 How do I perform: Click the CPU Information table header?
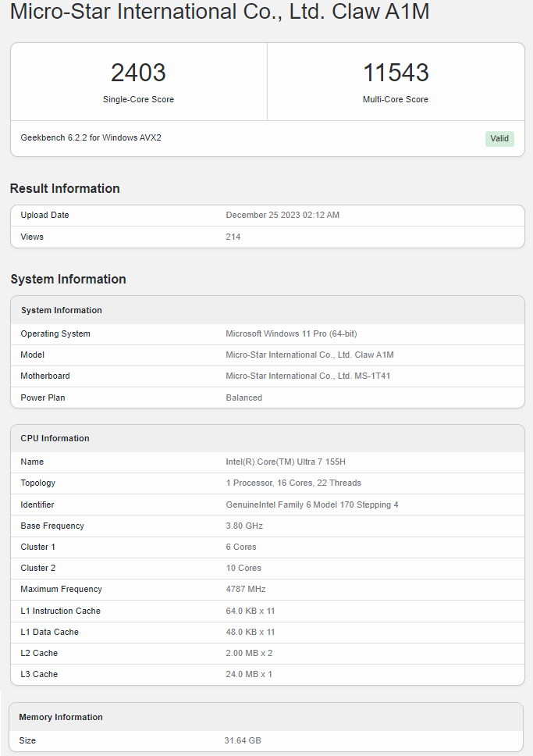point(55,438)
